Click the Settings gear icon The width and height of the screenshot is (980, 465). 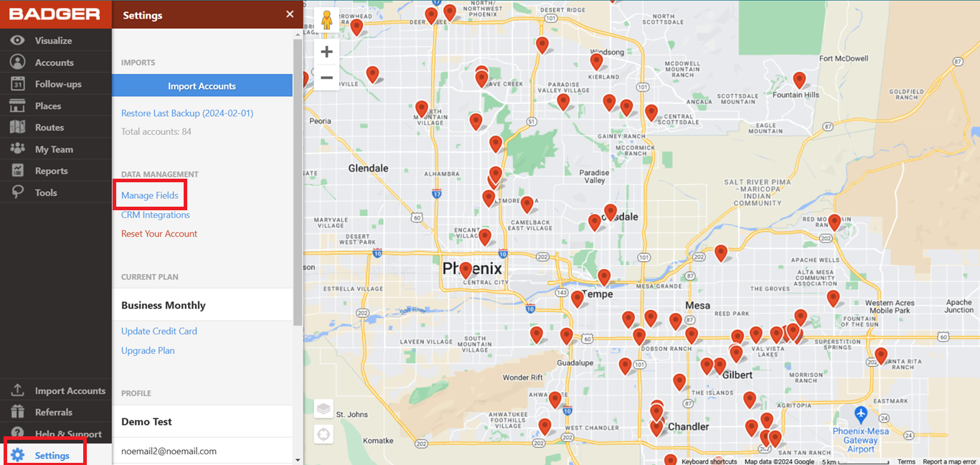pyautogui.click(x=17, y=455)
